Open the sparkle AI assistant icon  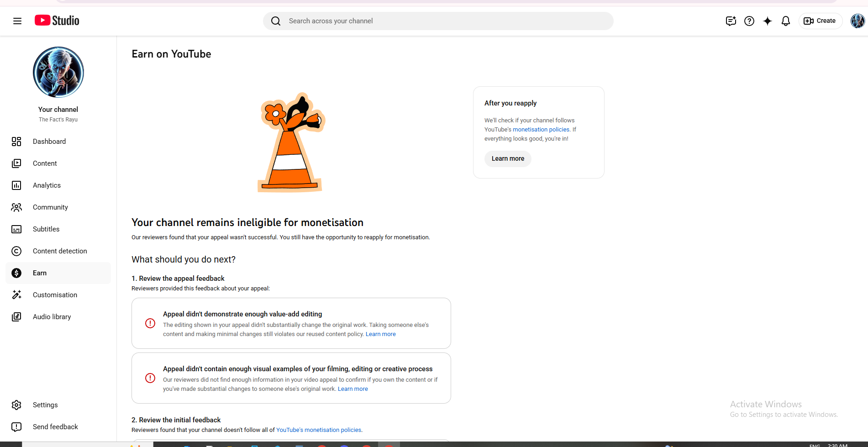point(767,21)
